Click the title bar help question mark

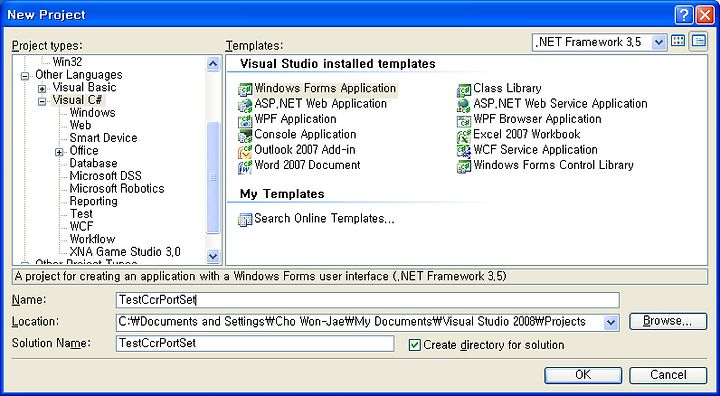point(683,15)
